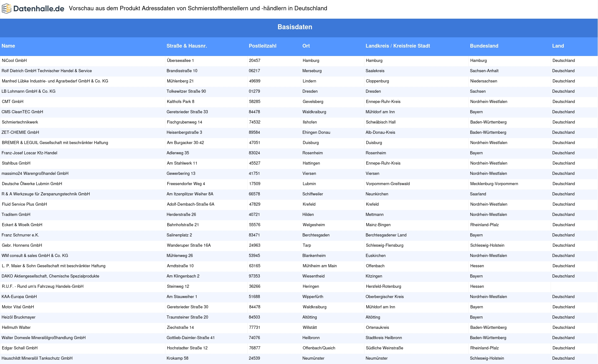The image size is (598, 364).
Task: Click the Postleitzahl column header
Action: pos(262,46)
